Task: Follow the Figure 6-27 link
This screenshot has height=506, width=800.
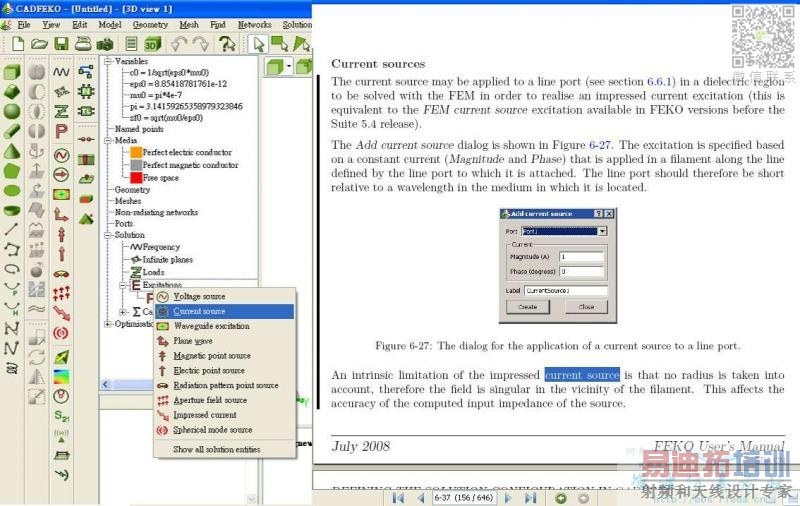Action: click(599, 145)
